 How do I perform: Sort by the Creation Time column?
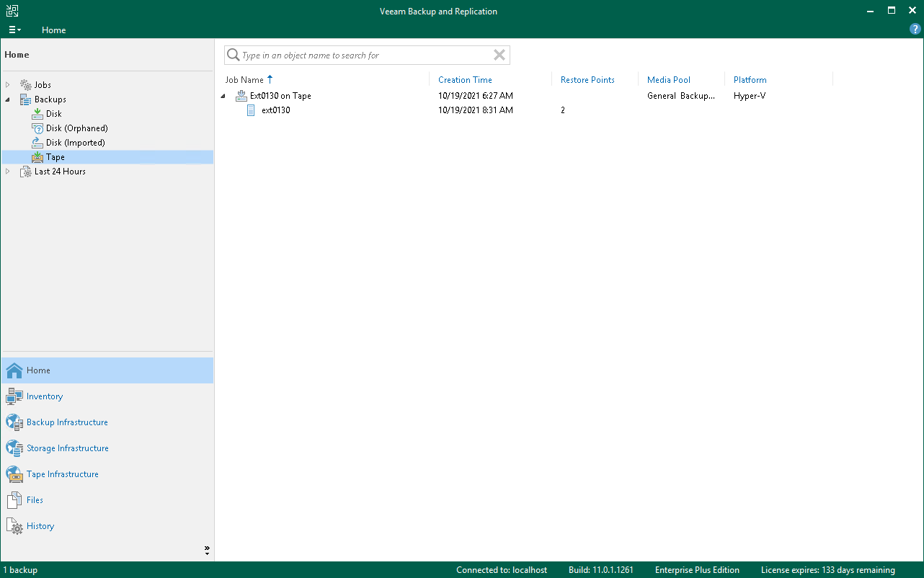(465, 80)
